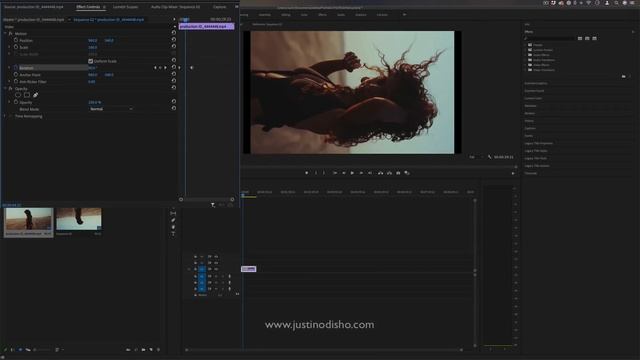Collapse the Motion effect group
Image resolution: width=640 pixels, height=360 pixels.
(5, 33)
